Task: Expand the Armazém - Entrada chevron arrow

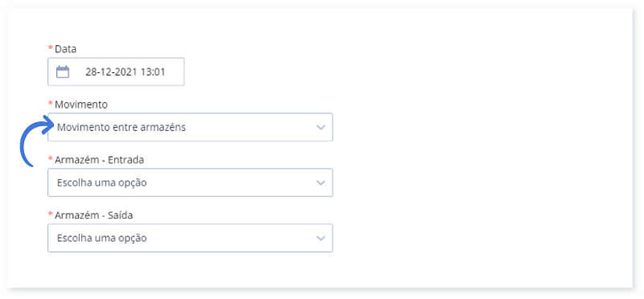Action: click(x=320, y=182)
